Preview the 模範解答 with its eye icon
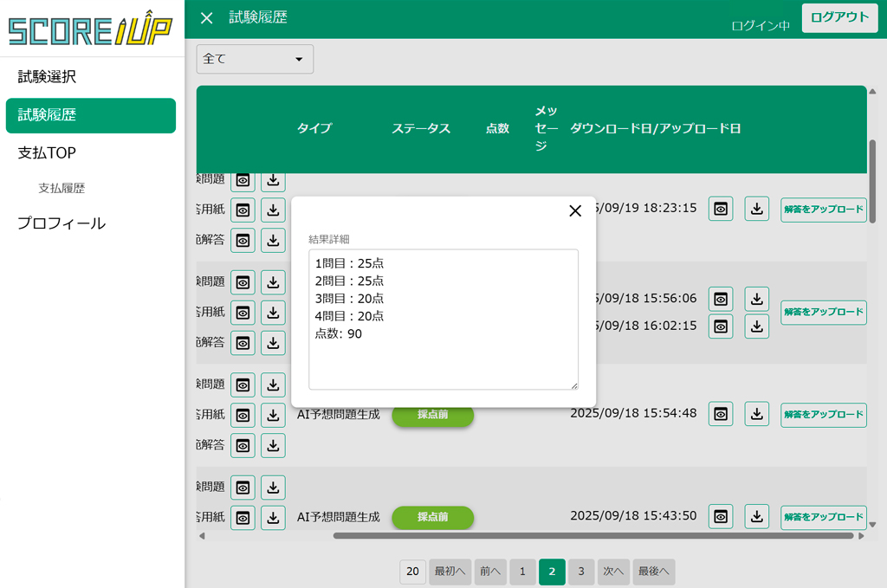 [x=243, y=240]
